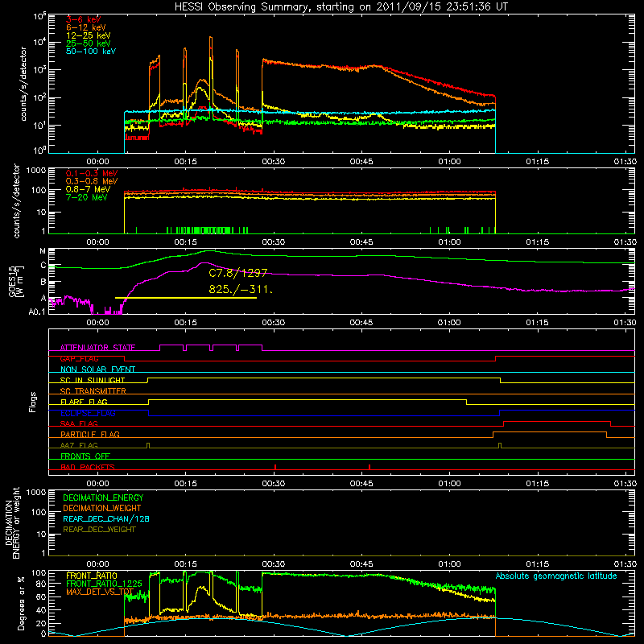The height and width of the screenshot is (644, 644).
Task: Select the 6-12 keV legend label
Action: [x=86, y=27]
